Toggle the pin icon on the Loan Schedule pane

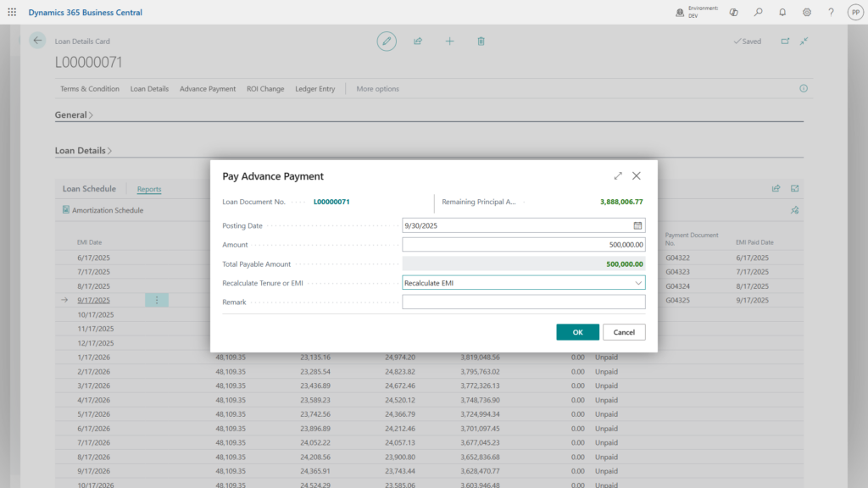794,209
